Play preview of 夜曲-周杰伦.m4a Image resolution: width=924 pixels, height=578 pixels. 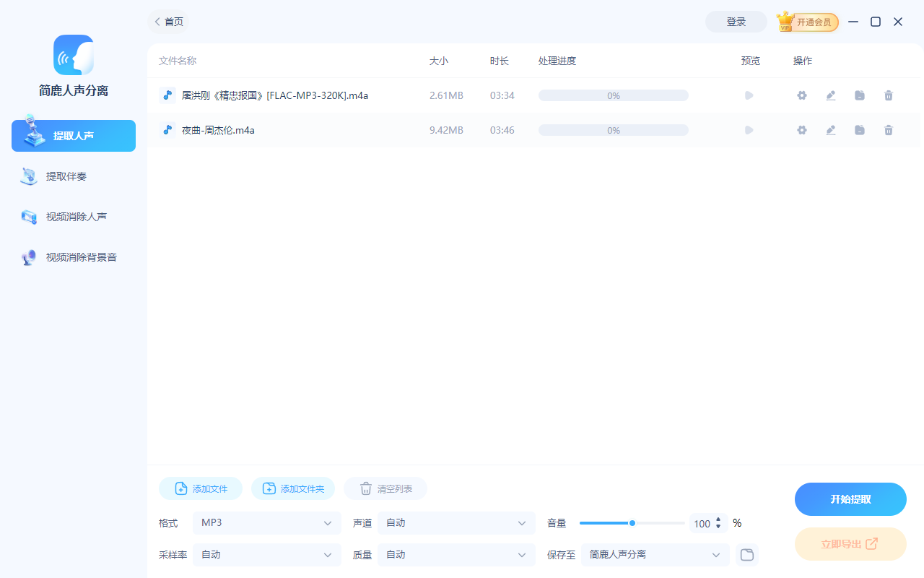[x=749, y=130]
